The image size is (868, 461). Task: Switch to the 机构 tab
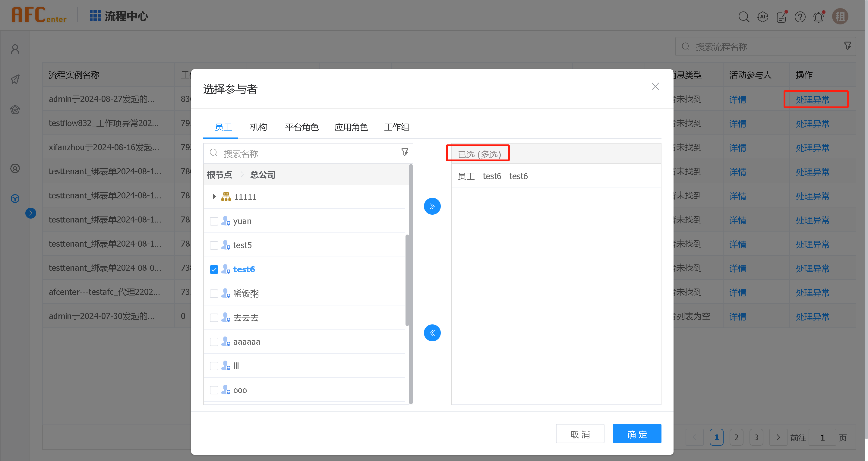pyautogui.click(x=258, y=127)
